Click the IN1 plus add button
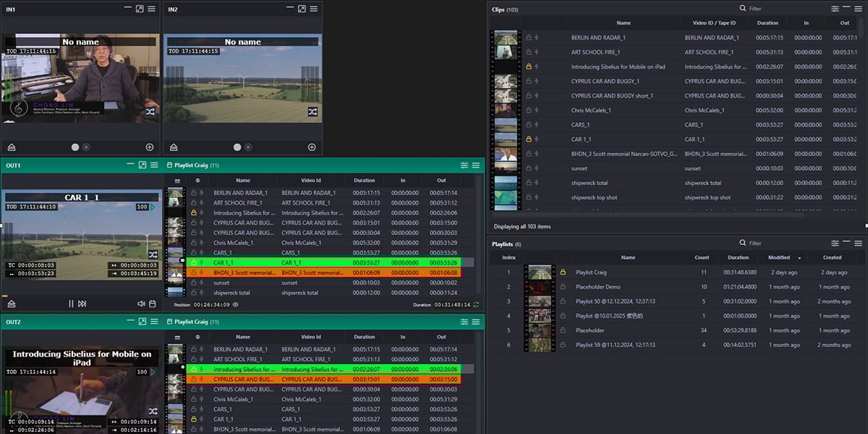Screen dimensions: 868x434 150,147
